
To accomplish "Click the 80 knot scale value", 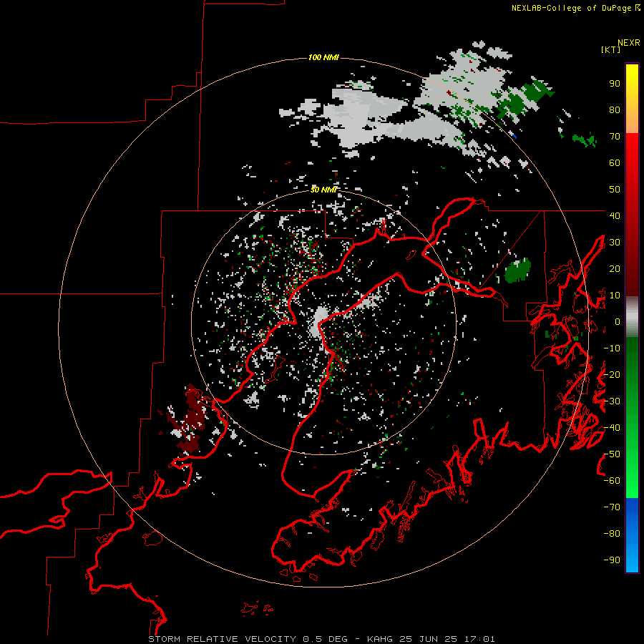I will (615, 110).
